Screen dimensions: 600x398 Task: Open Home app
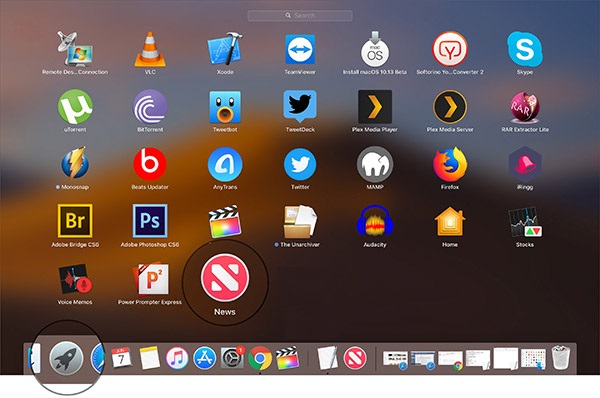pyautogui.click(x=450, y=222)
